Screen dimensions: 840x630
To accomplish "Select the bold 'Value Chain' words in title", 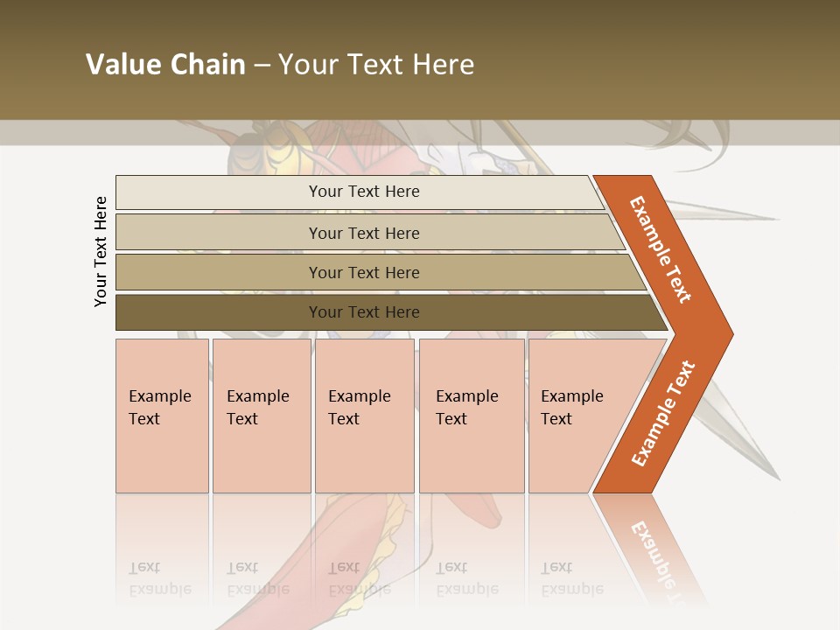I will [165, 64].
